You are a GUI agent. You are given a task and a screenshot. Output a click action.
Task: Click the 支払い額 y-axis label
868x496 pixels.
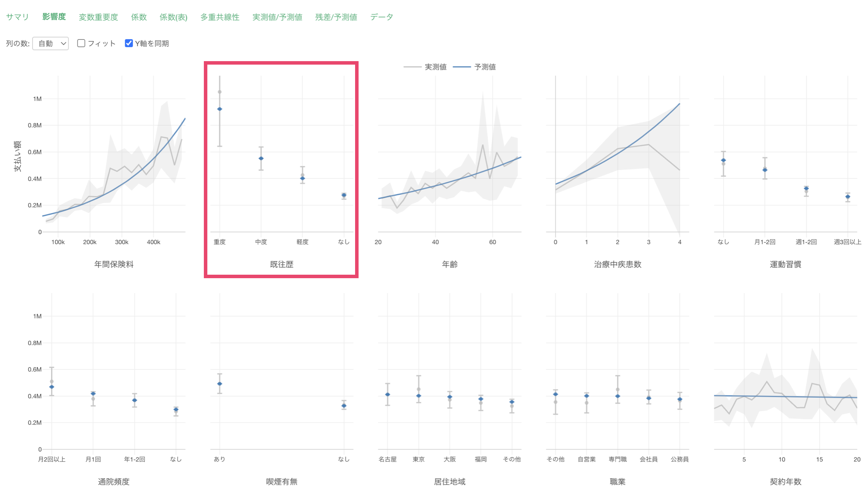click(17, 156)
